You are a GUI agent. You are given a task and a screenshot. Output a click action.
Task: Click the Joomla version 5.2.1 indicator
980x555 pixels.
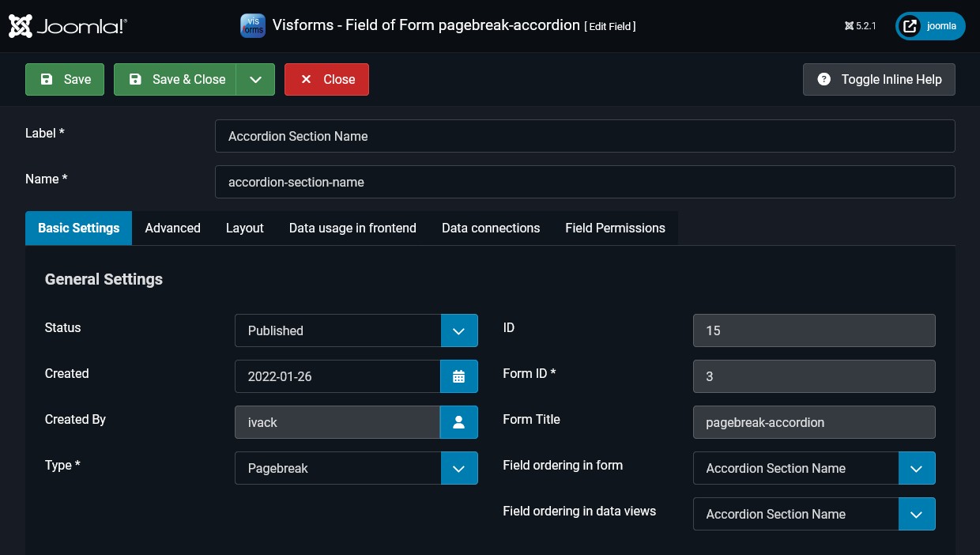click(x=861, y=26)
